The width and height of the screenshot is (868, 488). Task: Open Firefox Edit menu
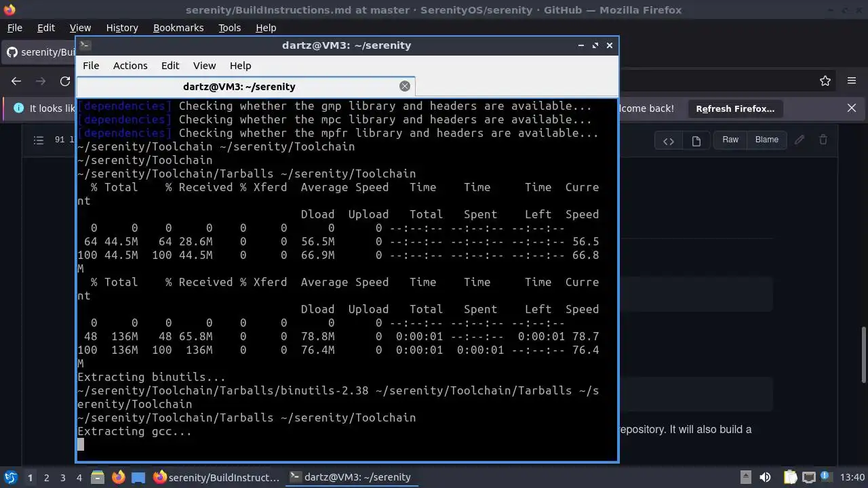pyautogui.click(x=46, y=28)
